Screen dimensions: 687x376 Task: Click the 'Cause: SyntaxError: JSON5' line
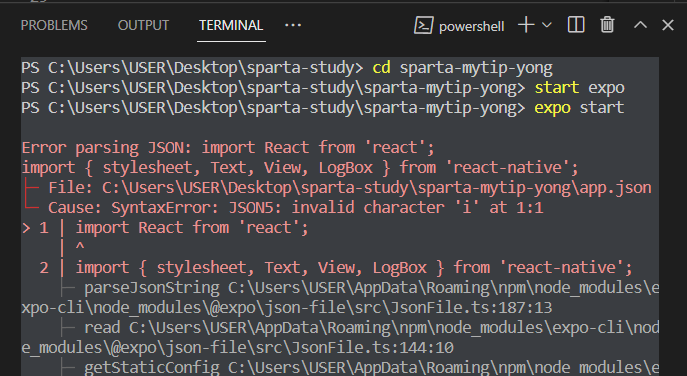coord(296,208)
